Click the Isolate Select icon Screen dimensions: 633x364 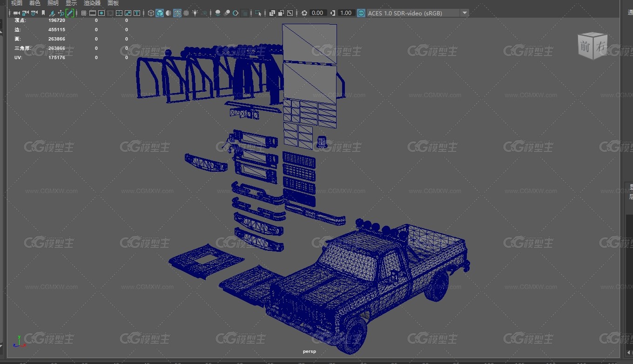(x=258, y=13)
